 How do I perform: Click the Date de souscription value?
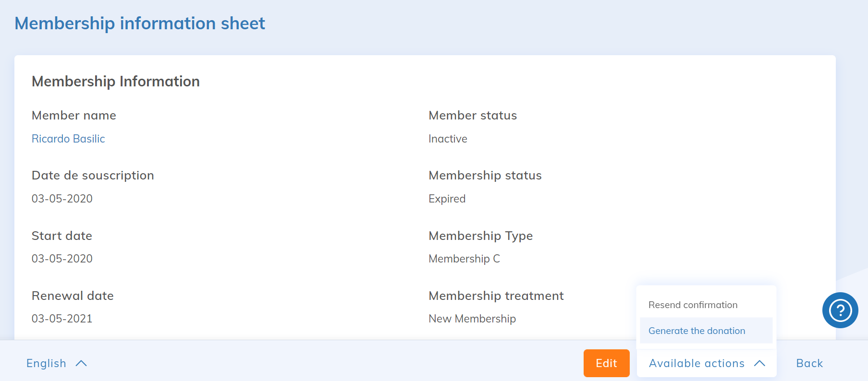pos(62,199)
